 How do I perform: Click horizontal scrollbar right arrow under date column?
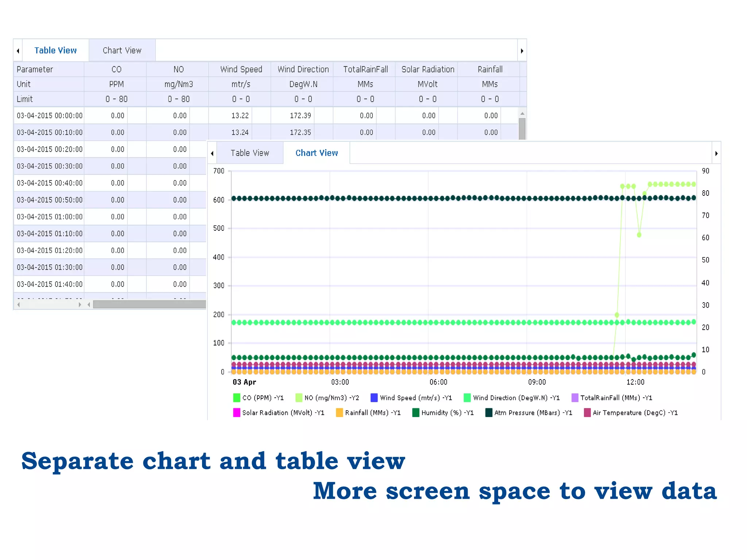click(x=80, y=304)
